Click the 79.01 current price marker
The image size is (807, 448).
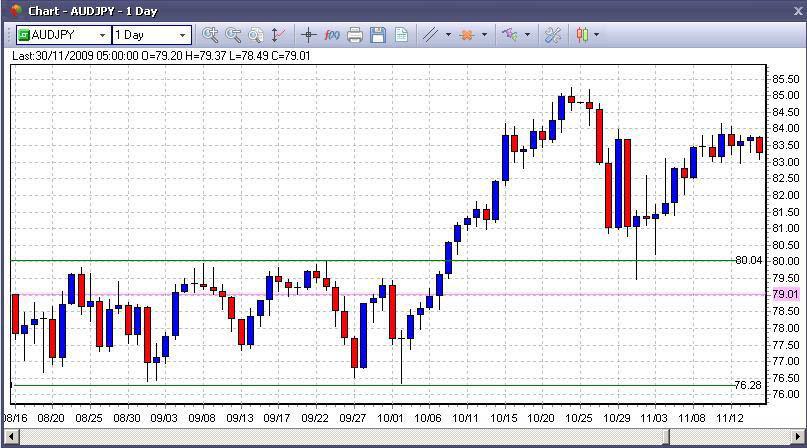[785, 294]
